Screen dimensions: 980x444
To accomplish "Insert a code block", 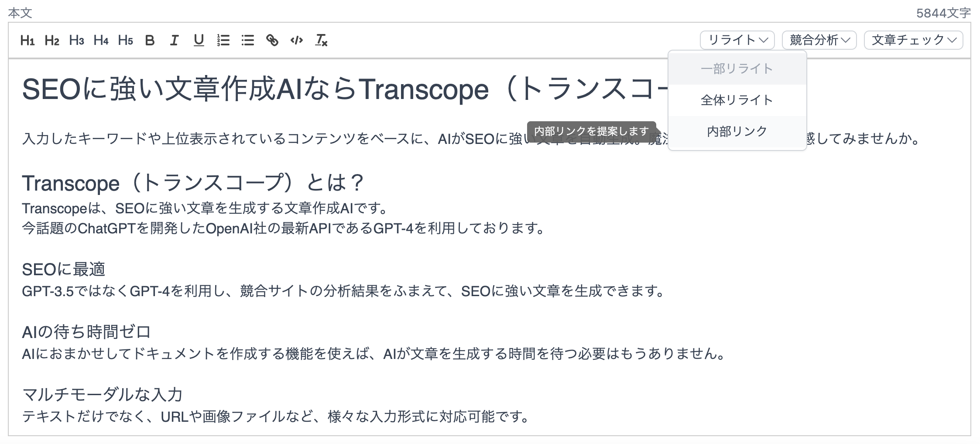I will [x=296, y=41].
